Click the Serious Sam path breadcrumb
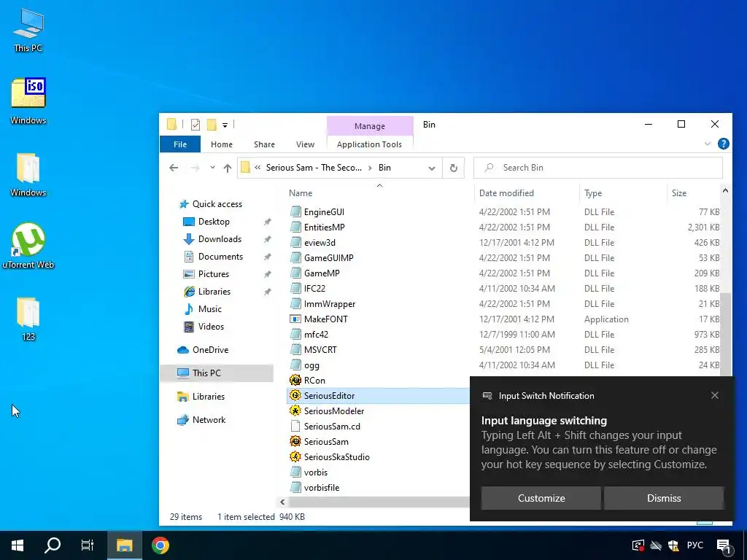 tap(314, 168)
